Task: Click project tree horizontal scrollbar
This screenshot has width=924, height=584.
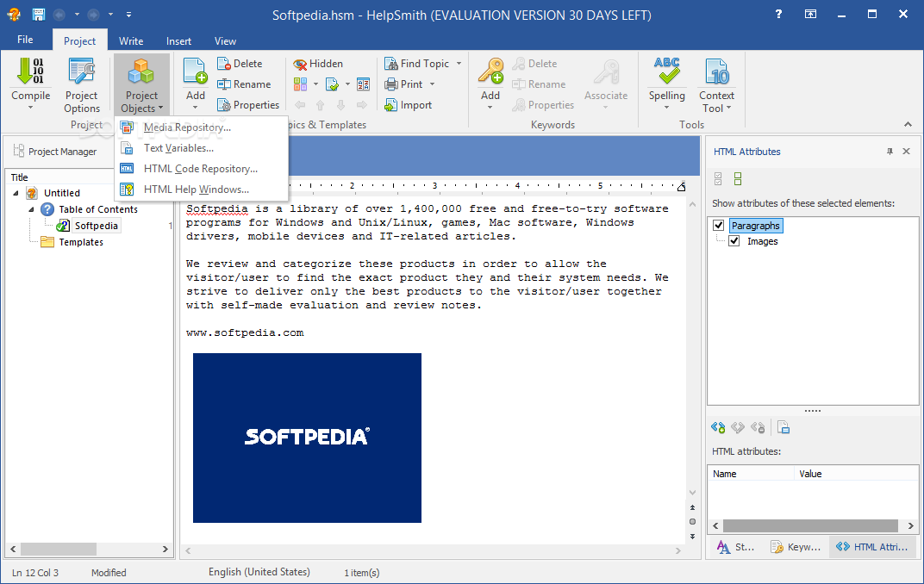Action: click(x=59, y=549)
